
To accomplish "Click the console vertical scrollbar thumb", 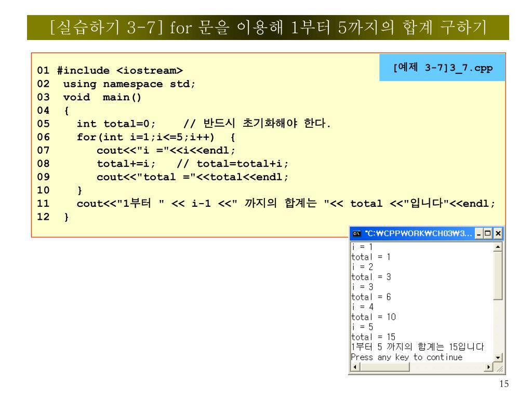I will (x=498, y=275).
